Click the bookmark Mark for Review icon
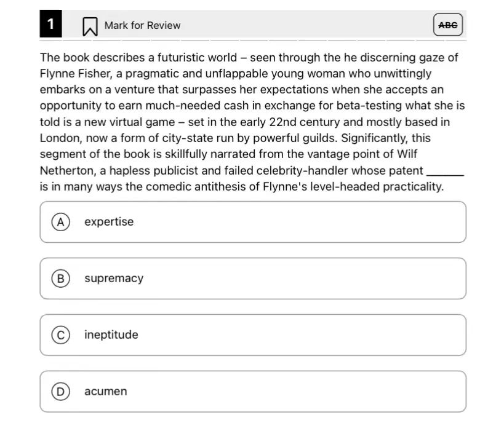This screenshot has width=504, height=431. (x=90, y=26)
